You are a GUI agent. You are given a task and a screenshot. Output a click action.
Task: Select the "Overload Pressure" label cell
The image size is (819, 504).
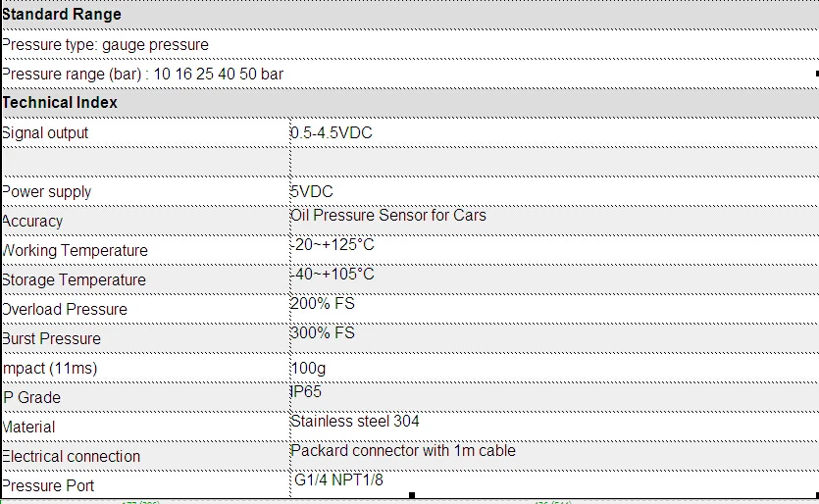pos(65,309)
